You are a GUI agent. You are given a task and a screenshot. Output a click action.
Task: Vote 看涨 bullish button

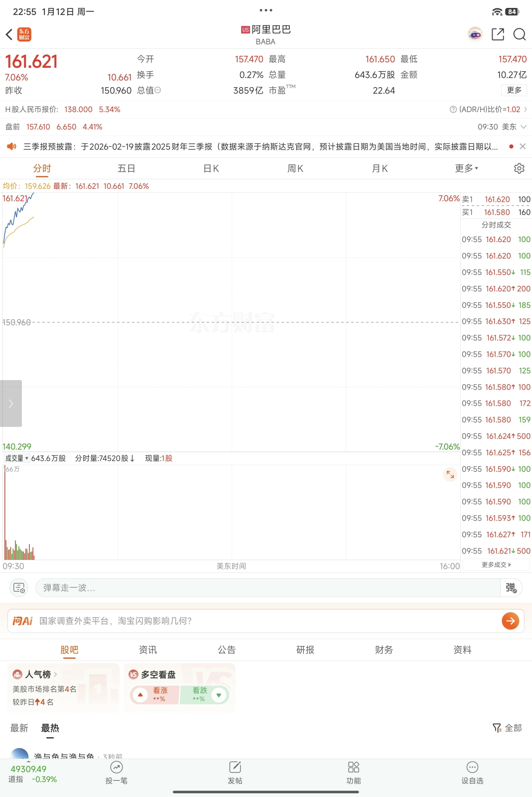point(154,695)
